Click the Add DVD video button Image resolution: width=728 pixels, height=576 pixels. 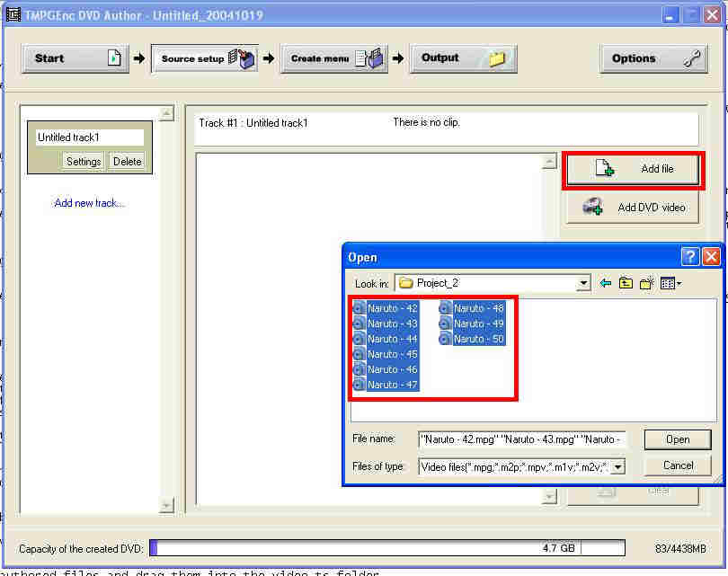click(x=633, y=208)
